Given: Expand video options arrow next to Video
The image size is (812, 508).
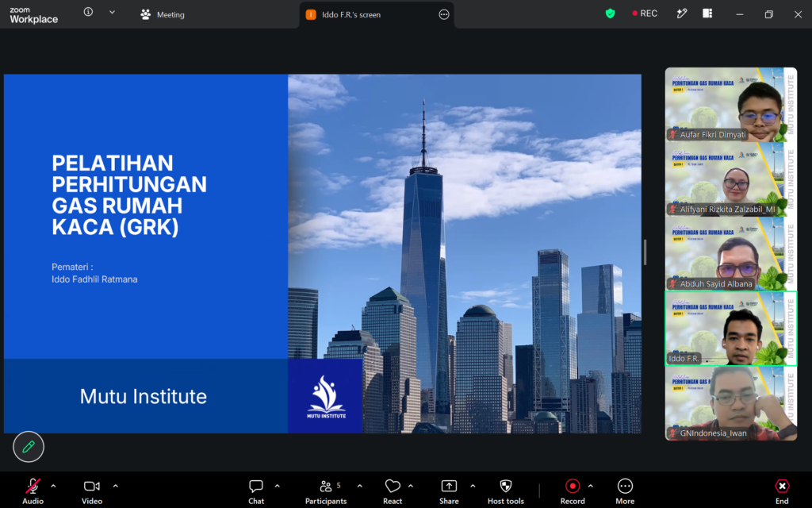Looking at the screenshot, I should [x=116, y=487].
